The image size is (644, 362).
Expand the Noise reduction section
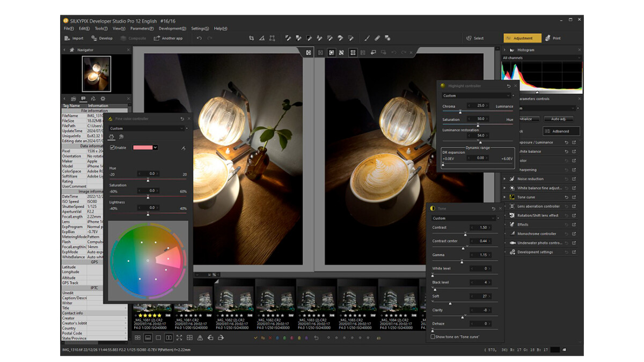504,179
